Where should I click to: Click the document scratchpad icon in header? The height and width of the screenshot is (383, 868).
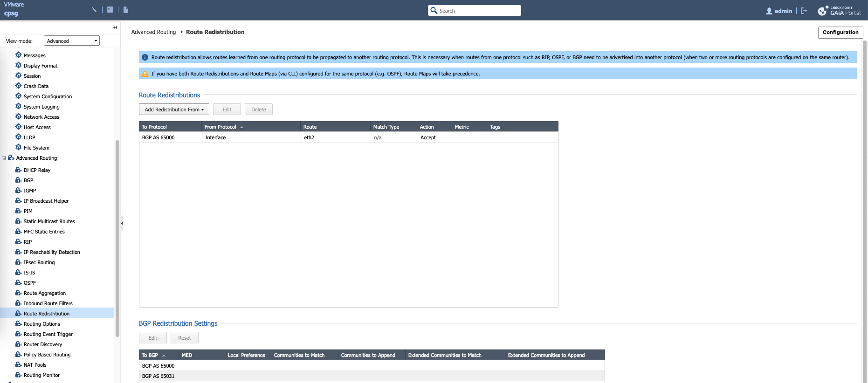click(x=126, y=10)
